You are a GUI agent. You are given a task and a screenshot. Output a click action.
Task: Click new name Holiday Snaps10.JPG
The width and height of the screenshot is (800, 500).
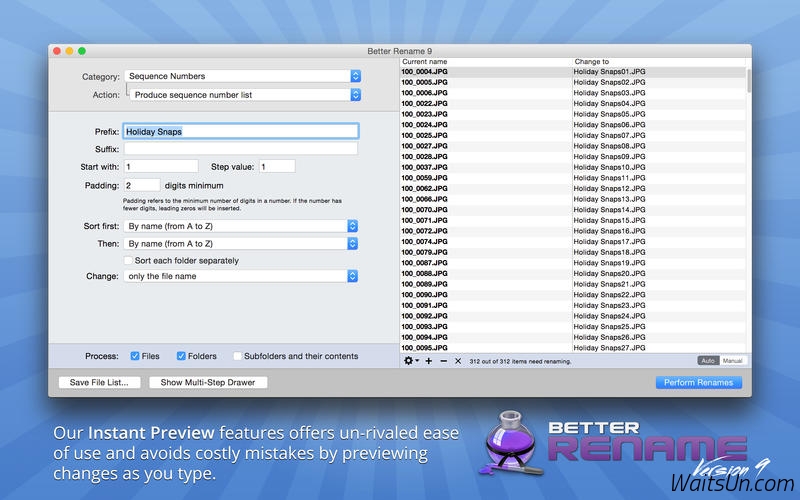pyautogui.click(x=609, y=167)
